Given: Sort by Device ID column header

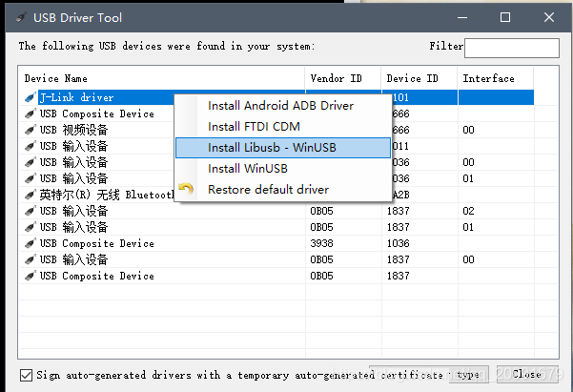Looking at the screenshot, I should click(420, 78).
